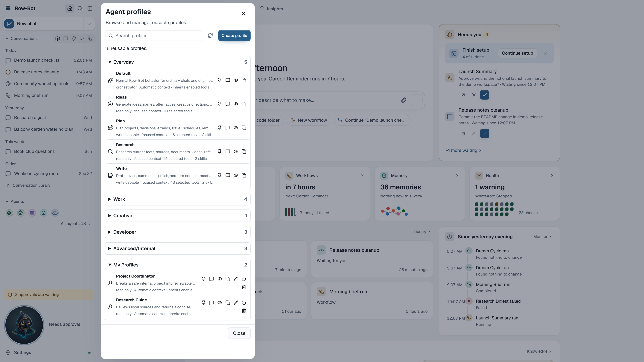644x362 pixels.
Task: Collapse the Conversations section
Action: coord(21,39)
